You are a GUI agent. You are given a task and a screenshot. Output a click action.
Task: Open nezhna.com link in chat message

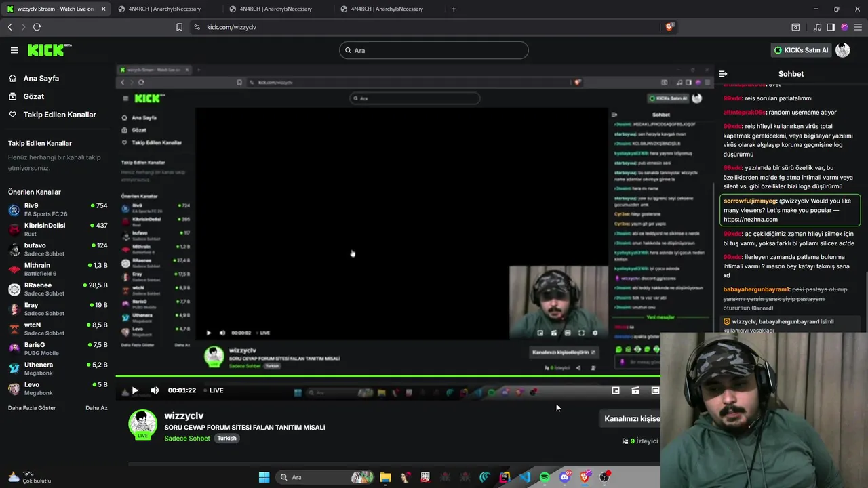pyautogui.click(x=751, y=220)
